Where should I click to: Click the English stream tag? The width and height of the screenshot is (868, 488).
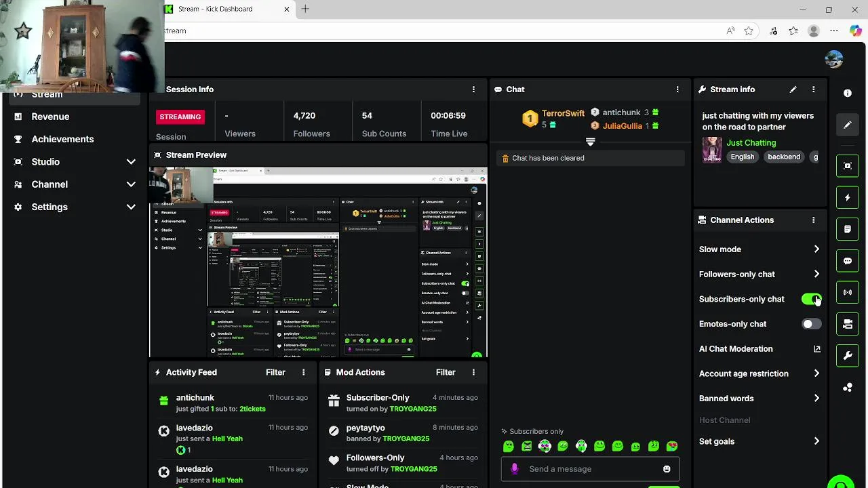point(743,157)
